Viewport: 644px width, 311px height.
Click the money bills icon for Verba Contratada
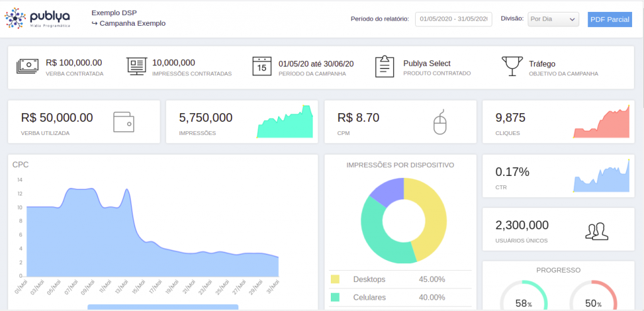tap(28, 66)
